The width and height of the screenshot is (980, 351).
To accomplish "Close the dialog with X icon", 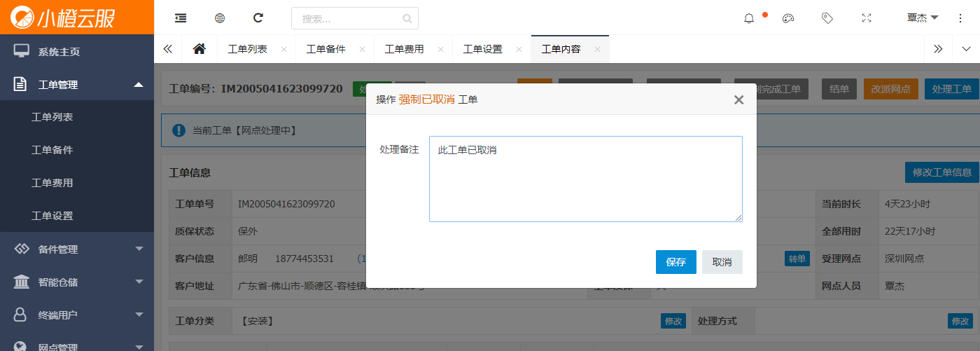I will 738,99.
